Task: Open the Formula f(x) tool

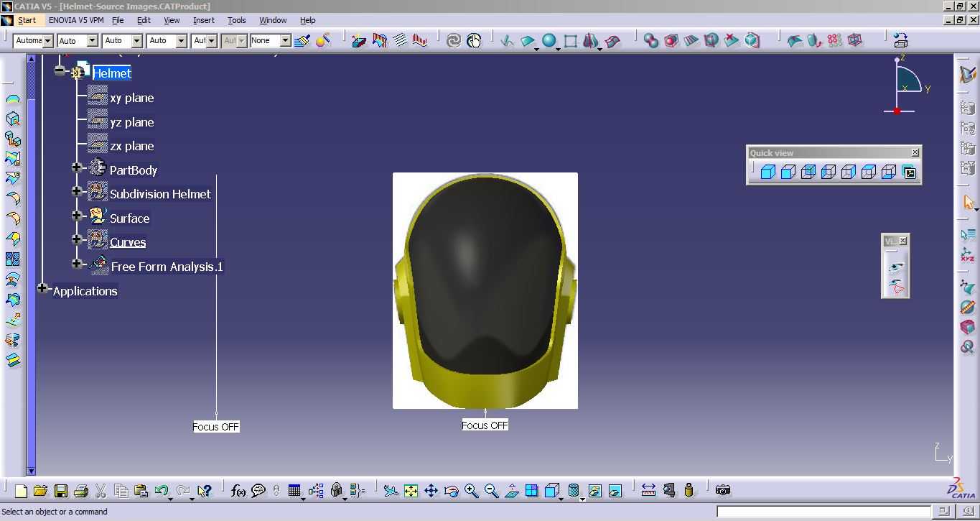Action: point(238,491)
